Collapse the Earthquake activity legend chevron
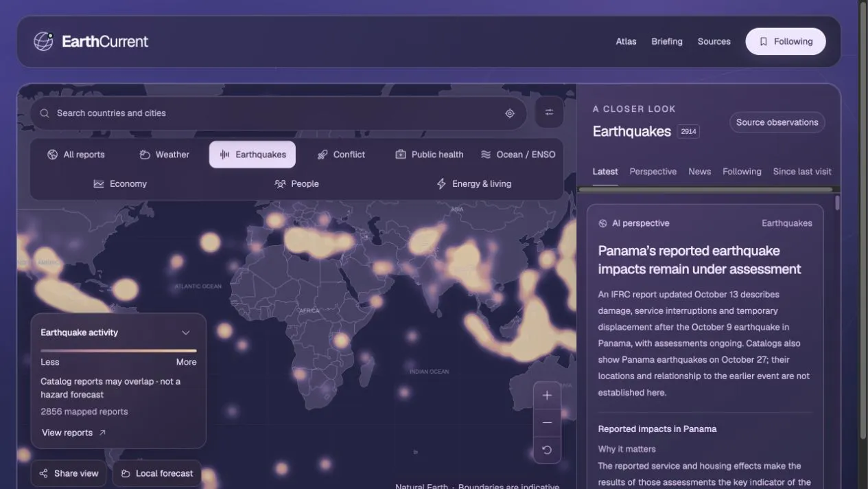 (185, 332)
